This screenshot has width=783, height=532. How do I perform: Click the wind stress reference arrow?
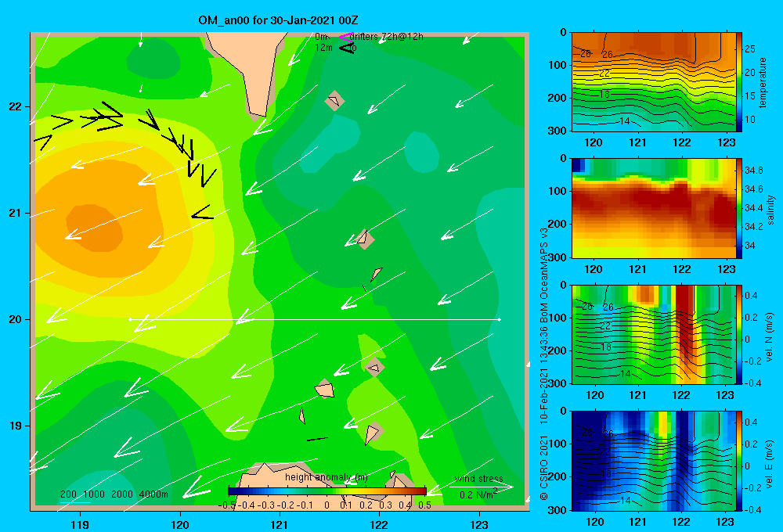[480, 486]
